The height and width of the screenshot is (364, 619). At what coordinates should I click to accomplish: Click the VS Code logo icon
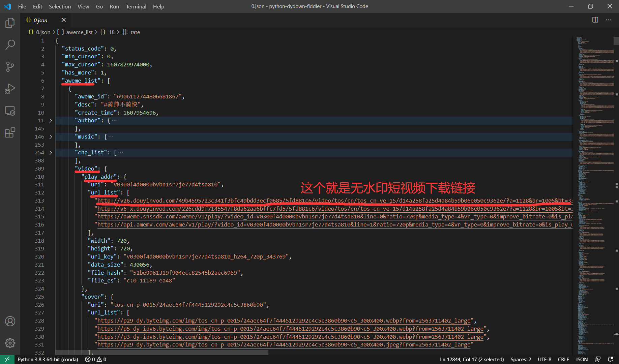[x=7, y=6]
